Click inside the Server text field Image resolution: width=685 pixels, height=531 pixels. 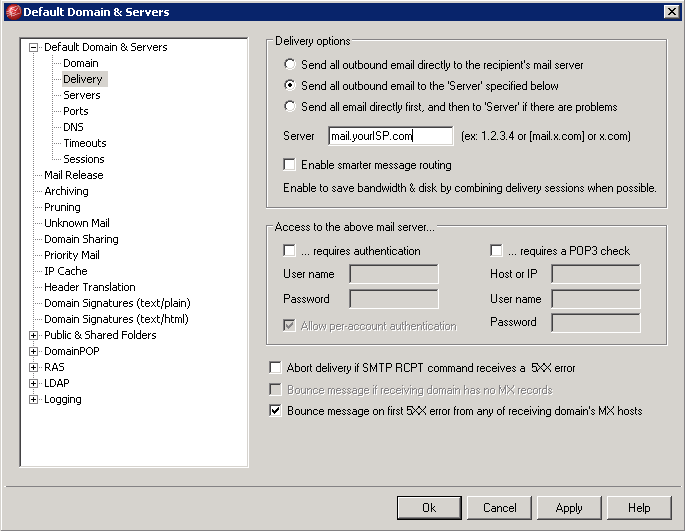coord(391,136)
